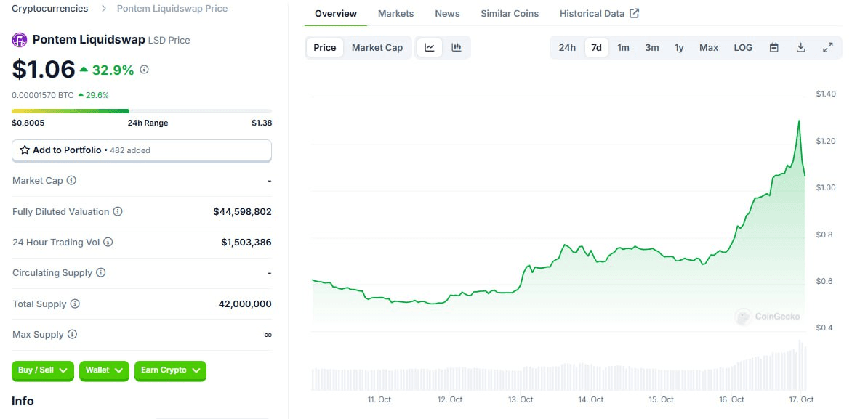The image size is (868, 419).
Task: Click the info icon beside 32.9% price change
Action: [x=145, y=70]
